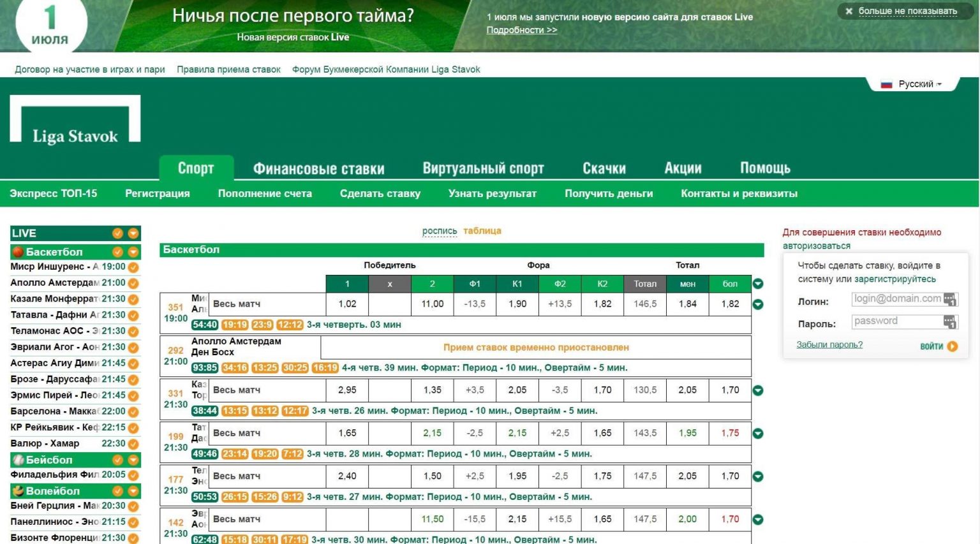Screen dimensions: 980x544
Task: Select odds 2,15 win-2 in match 199
Action: (x=432, y=434)
